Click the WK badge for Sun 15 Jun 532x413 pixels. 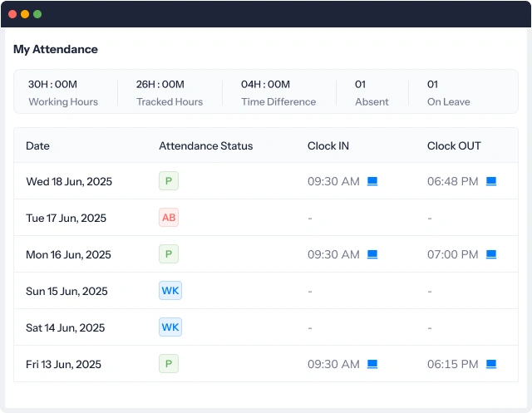click(x=170, y=291)
